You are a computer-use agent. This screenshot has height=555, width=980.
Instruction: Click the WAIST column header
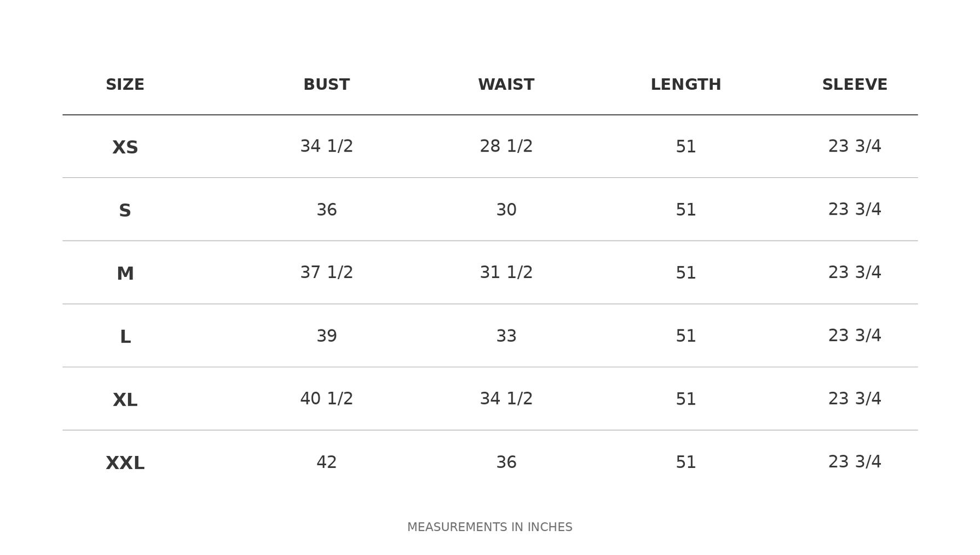(506, 85)
